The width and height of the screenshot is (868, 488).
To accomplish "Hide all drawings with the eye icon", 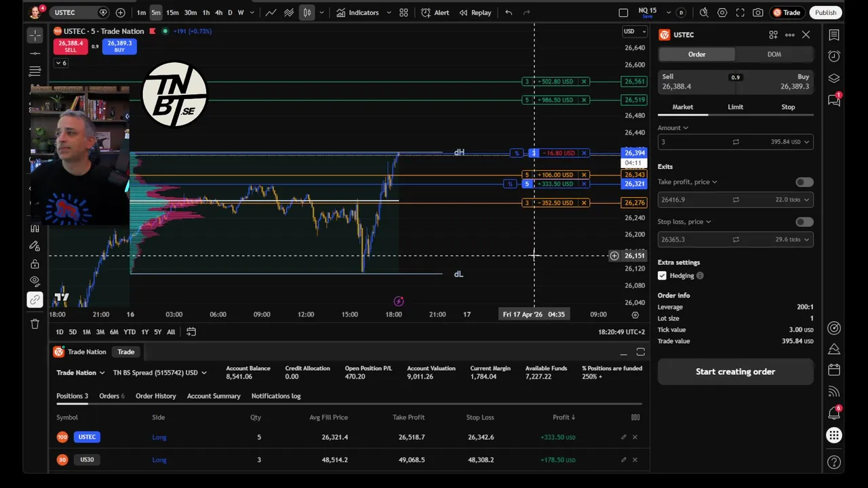I will pos(35,281).
